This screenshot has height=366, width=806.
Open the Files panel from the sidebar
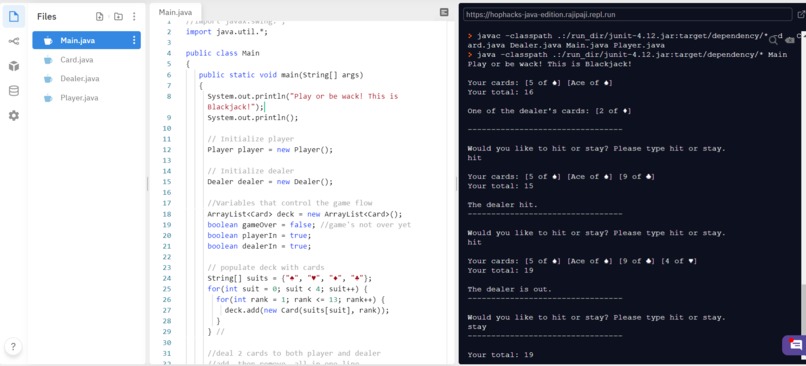point(14,16)
